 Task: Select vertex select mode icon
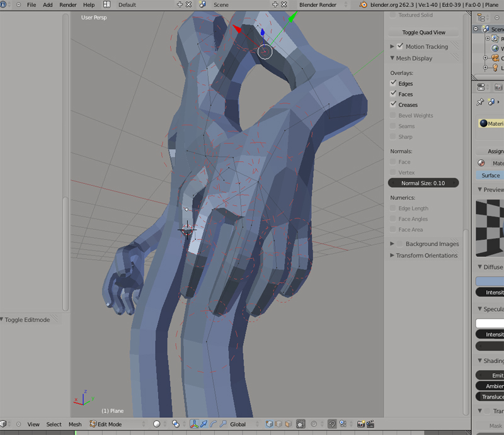268,424
